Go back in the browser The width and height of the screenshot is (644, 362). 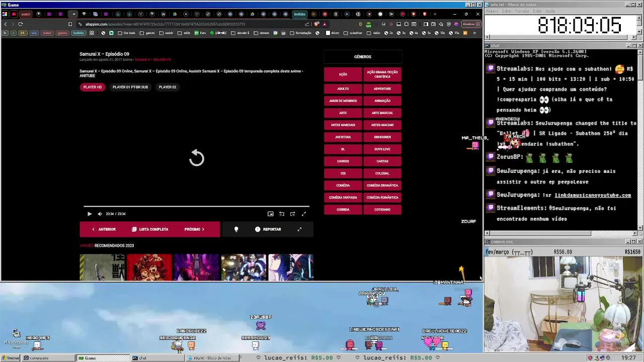(x=6, y=24)
